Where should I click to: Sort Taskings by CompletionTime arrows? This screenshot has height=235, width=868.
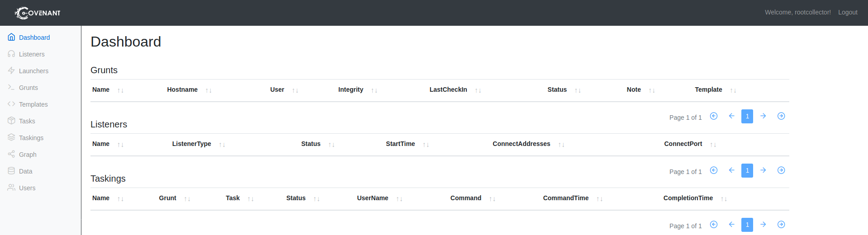coord(724,199)
